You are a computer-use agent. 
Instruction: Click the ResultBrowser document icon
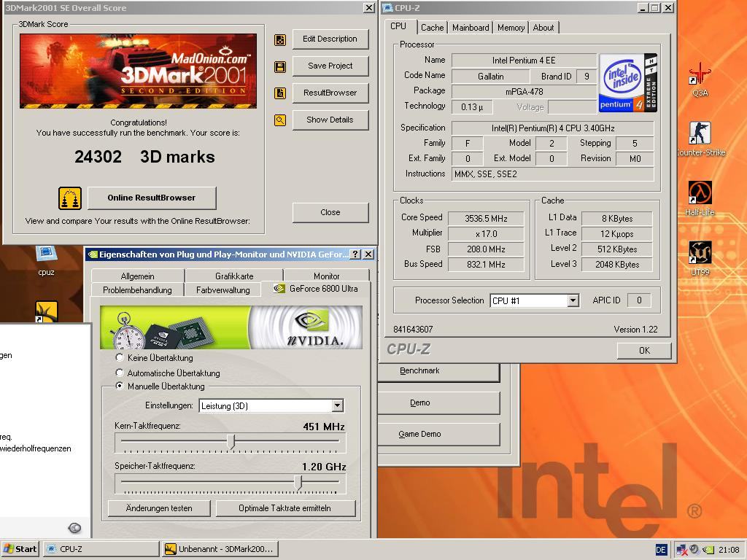pos(280,93)
